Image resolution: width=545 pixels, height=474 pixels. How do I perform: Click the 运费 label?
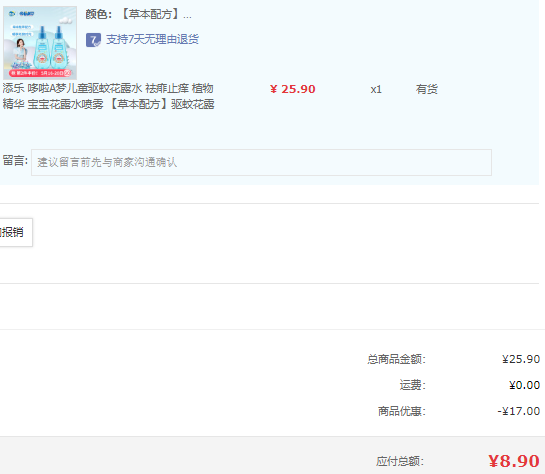[x=413, y=385]
